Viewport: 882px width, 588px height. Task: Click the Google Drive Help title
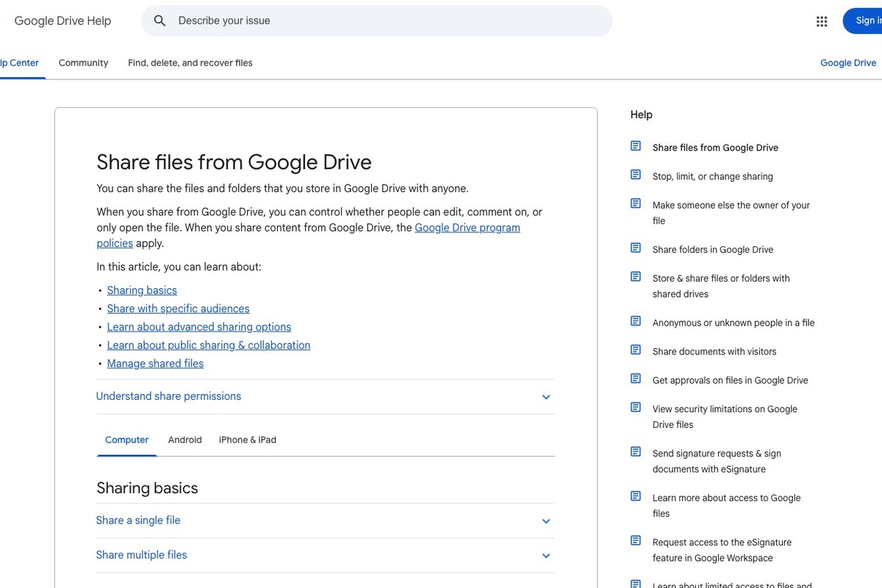[62, 21]
